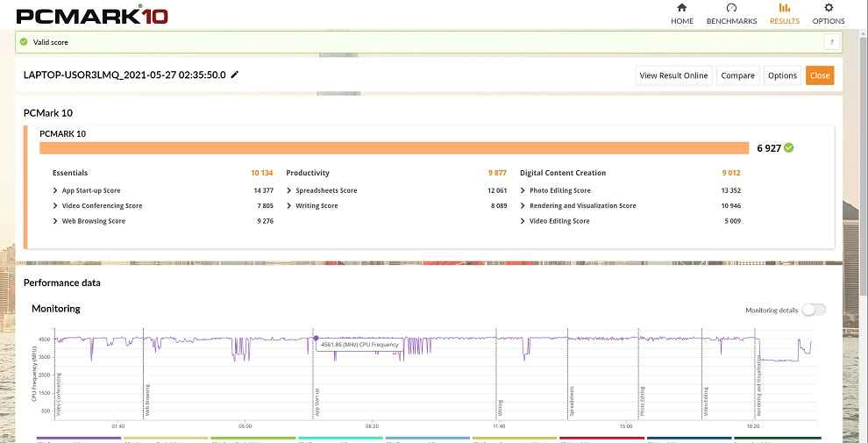The width and height of the screenshot is (868, 443).
Task: Expand Writing Score
Action: (x=289, y=206)
